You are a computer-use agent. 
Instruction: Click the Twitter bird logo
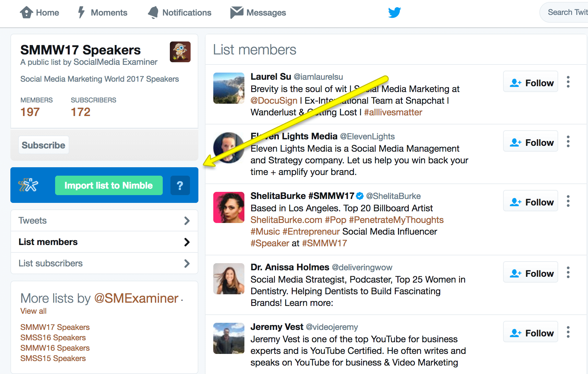(x=394, y=13)
